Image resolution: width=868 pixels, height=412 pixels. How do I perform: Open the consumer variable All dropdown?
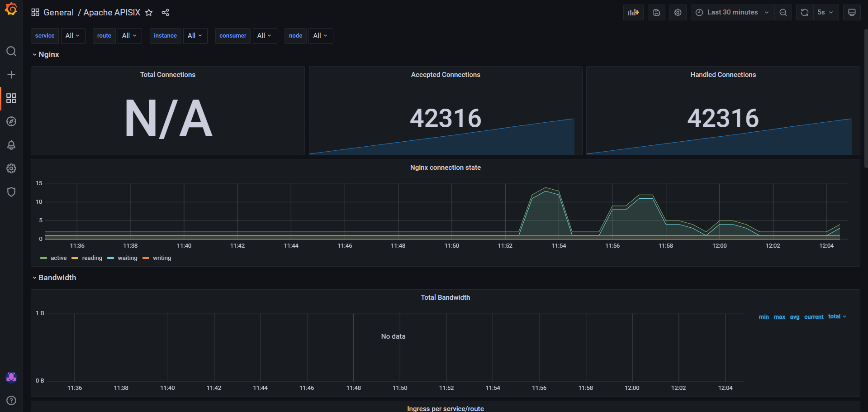[x=265, y=36]
